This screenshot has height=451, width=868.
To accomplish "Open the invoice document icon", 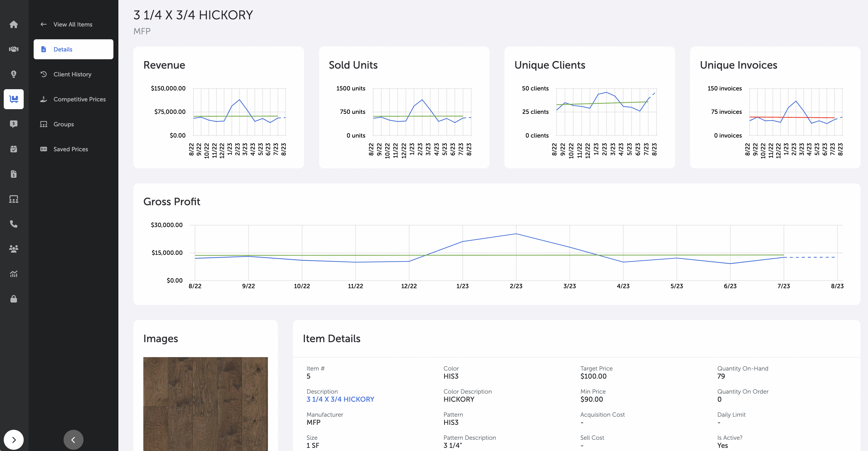I will pyautogui.click(x=13, y=174).
